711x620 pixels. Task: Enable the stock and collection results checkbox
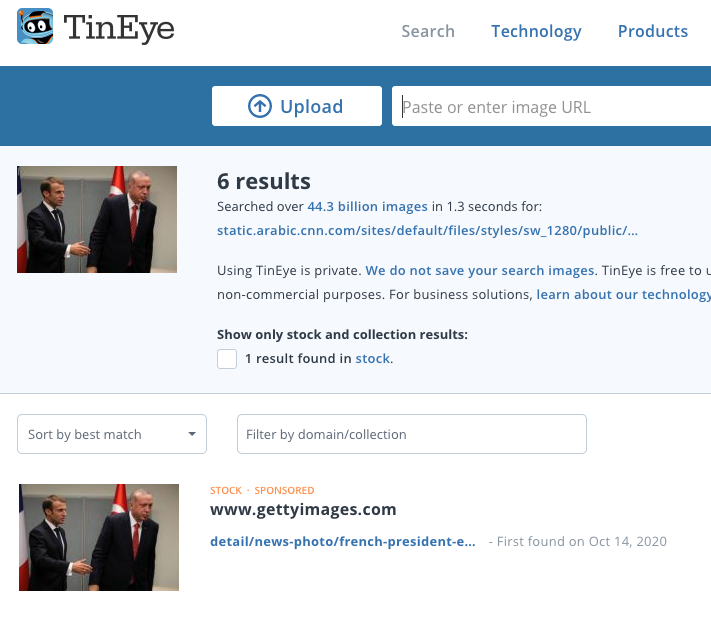227,359
